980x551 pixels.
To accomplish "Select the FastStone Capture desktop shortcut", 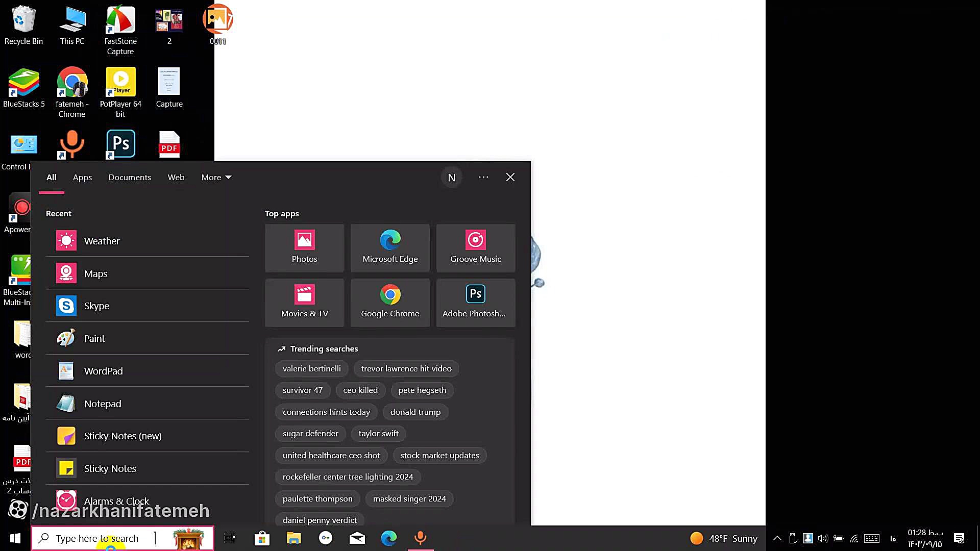I will click(x=120, y=31).
